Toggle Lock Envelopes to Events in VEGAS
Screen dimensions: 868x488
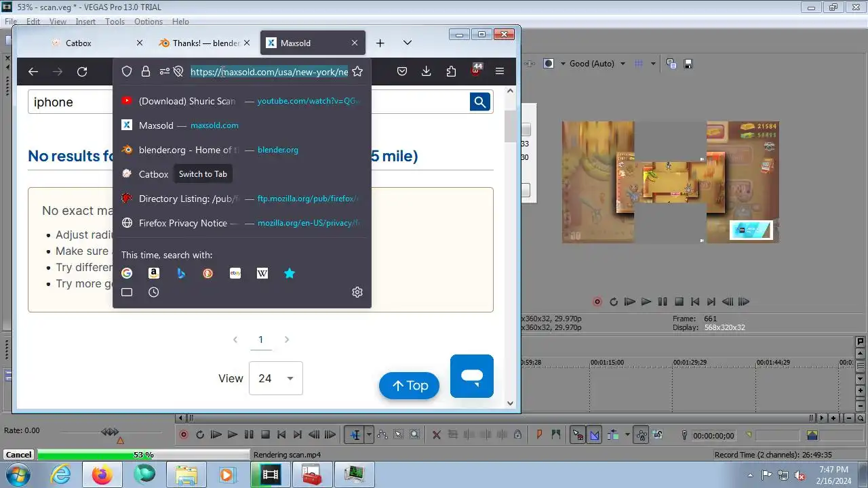tap(641, 434)
